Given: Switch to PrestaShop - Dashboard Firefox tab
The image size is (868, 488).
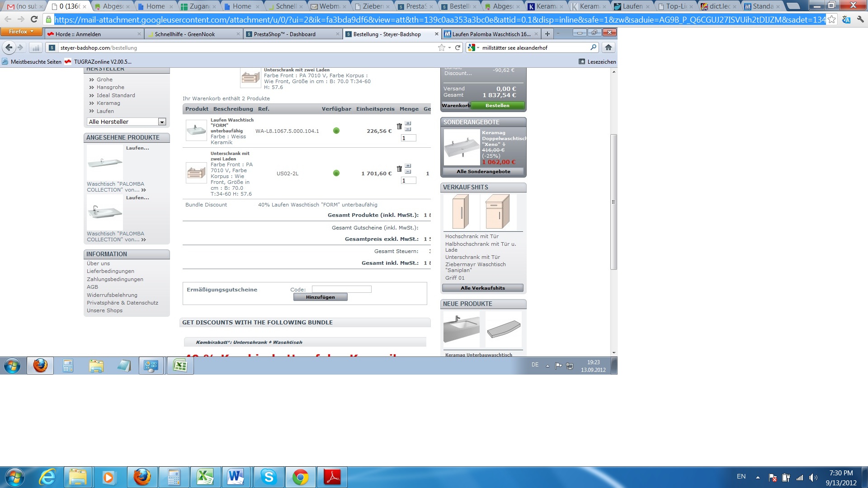Looking at the screenshot, I should click(x=284, y=34).
